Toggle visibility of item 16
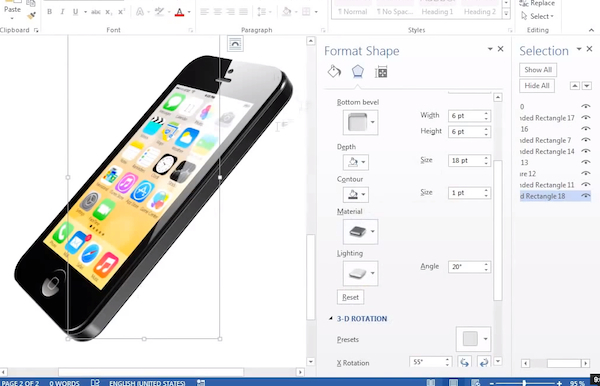The height and width of the screenshot is (386, 600). [x=585, y=129]
